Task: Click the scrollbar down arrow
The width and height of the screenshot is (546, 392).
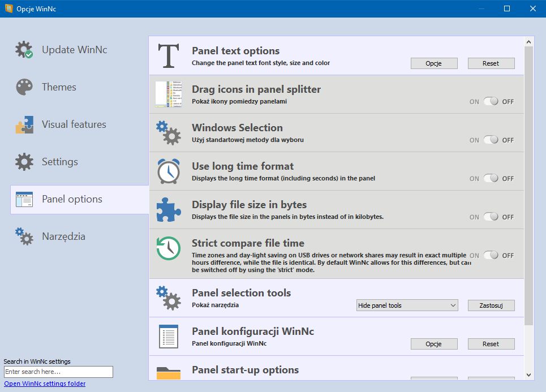Action: click(529, 375)
